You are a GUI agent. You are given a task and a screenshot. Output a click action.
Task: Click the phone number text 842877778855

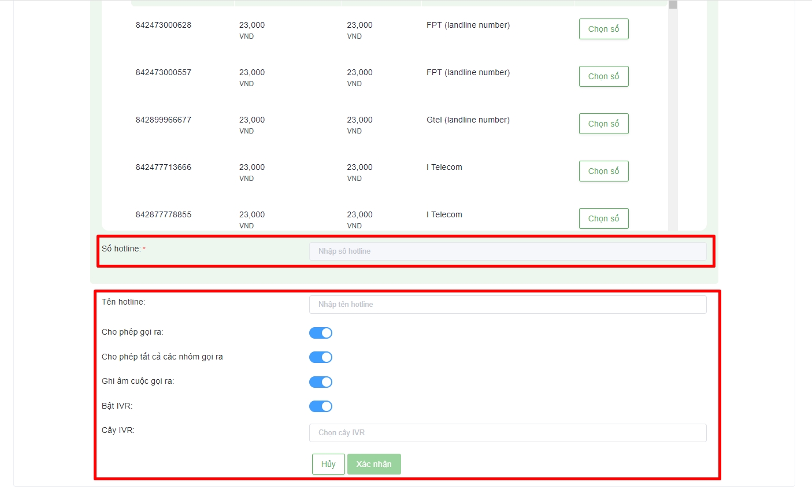[164, 215]
